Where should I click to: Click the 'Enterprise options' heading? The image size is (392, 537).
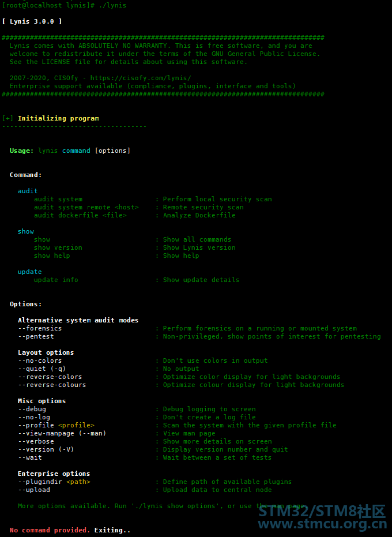click(x=54, y=474)
